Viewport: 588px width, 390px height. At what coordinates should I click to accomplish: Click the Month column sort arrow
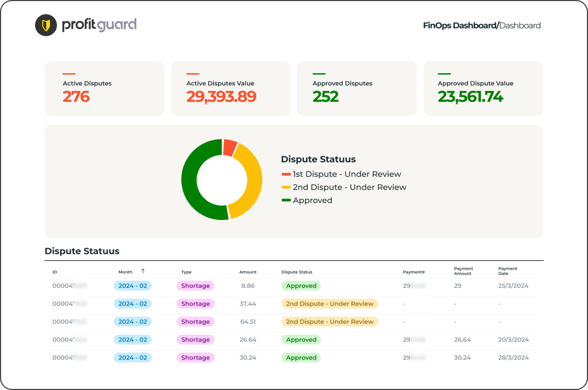pyautogui.click(x=143, y=271)
